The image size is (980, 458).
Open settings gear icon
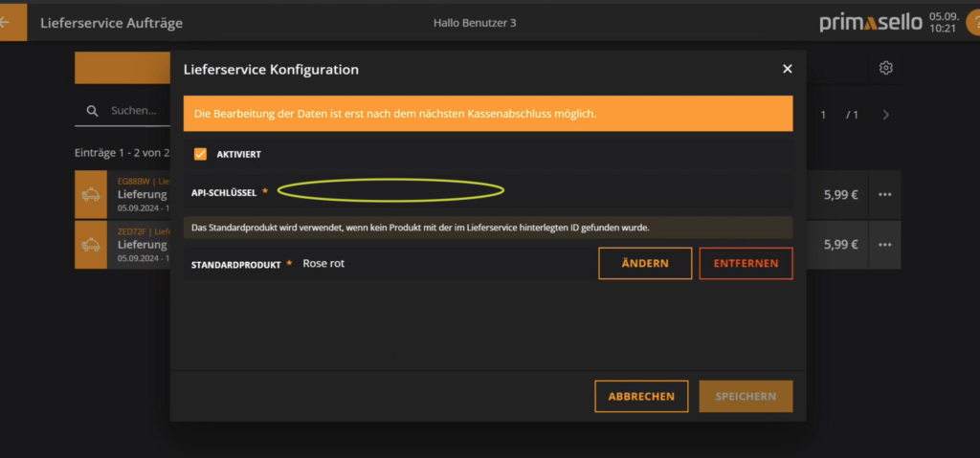tap(885, 68)
